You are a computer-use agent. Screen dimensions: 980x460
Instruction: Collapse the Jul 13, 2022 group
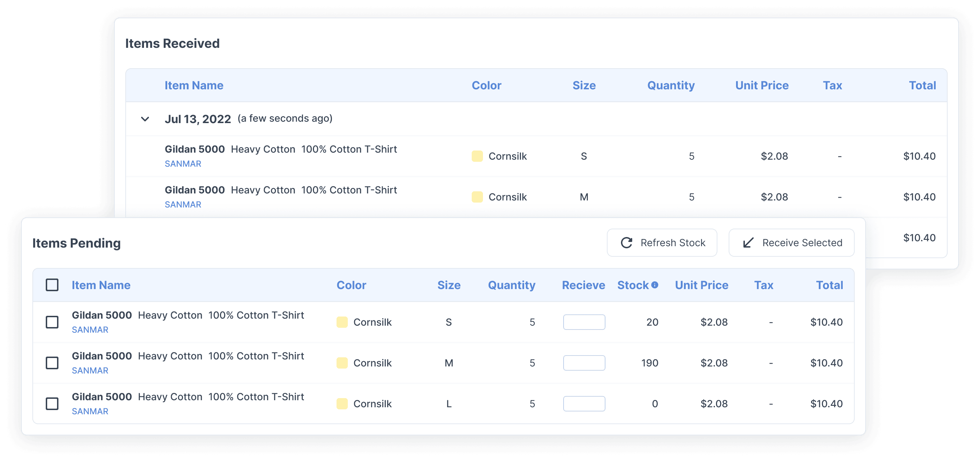coord(145,118)
